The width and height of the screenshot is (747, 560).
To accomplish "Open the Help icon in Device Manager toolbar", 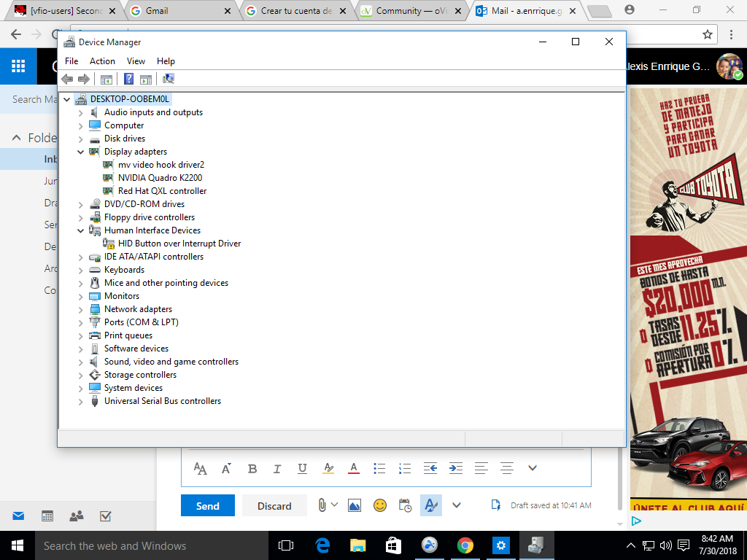I will click(x=129, y=79).
